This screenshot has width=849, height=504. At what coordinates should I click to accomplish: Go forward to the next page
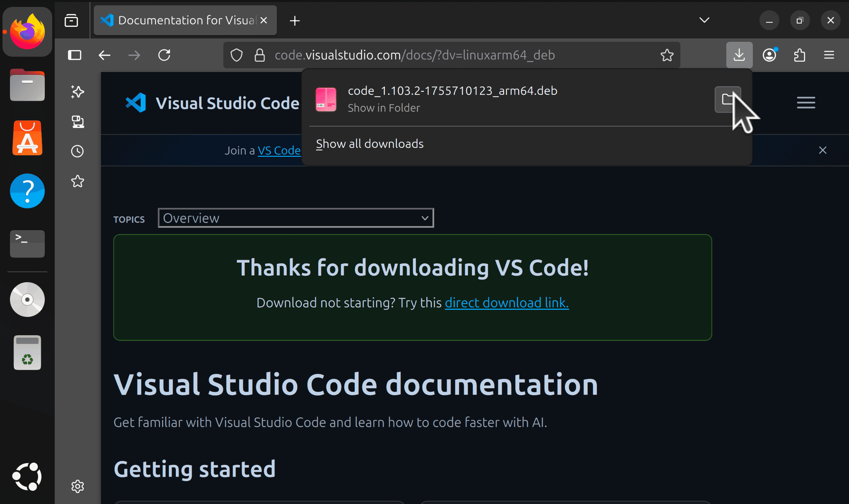click(135, 55)
